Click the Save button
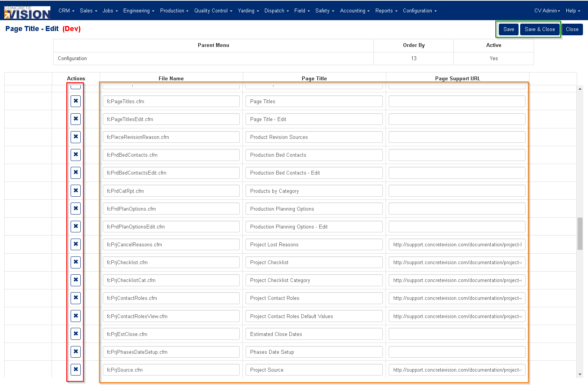Image resolution: width=588 pixels, height=386 pixels. [x=508, y=29]
